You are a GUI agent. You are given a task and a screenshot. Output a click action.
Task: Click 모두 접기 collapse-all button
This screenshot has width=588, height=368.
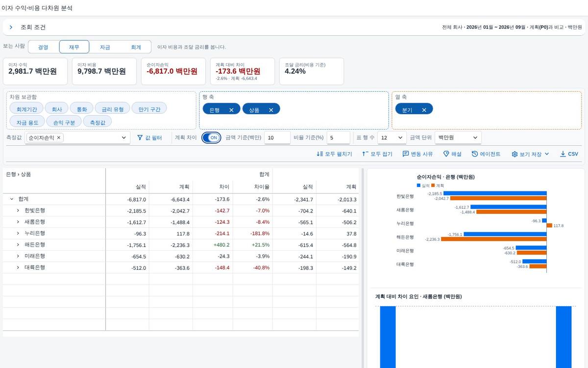click(x=377, y=154)
